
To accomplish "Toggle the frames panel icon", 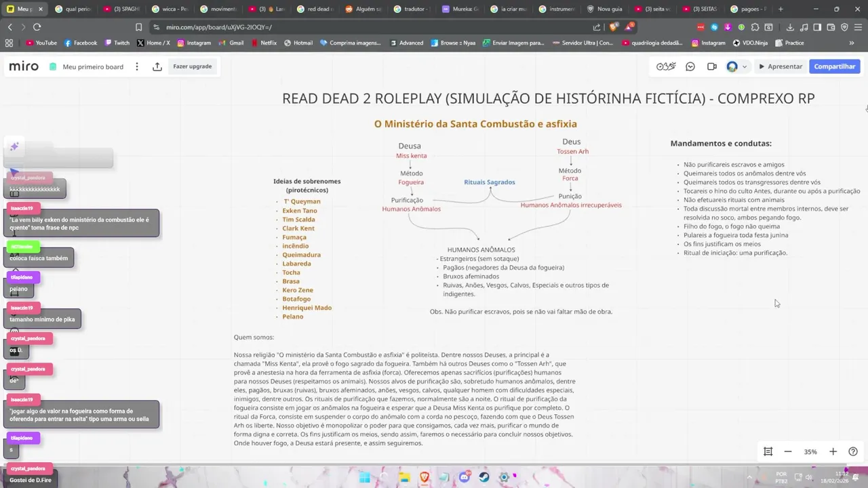I will (768, 451).
